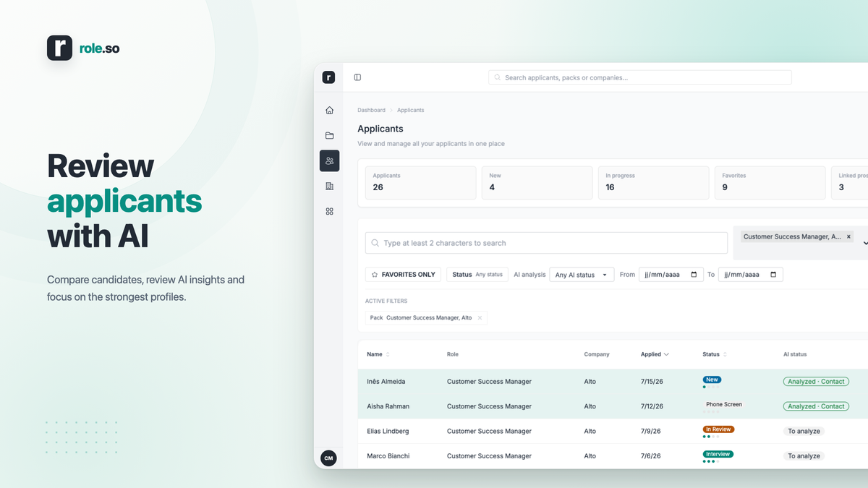Open Elias Lindberg applicant row
This screenshot has width=868, height=488.
(x=613, y=431)
